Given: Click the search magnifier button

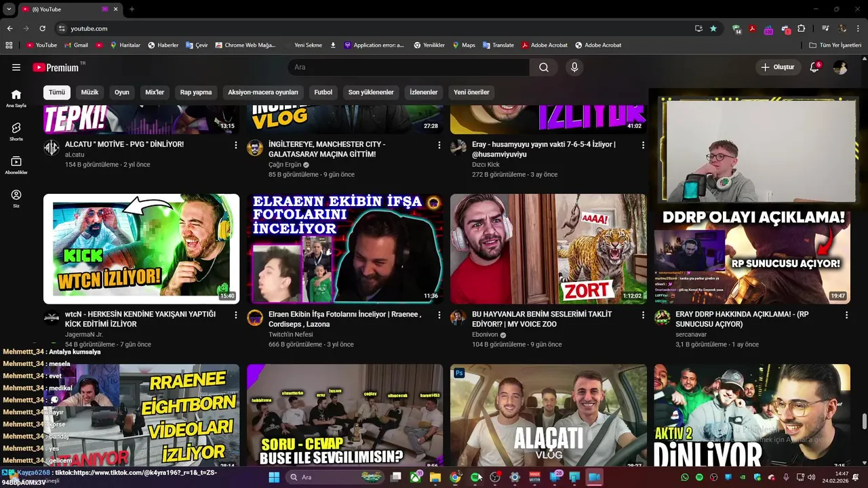Looking at the screenshot, I should [544, 67].
